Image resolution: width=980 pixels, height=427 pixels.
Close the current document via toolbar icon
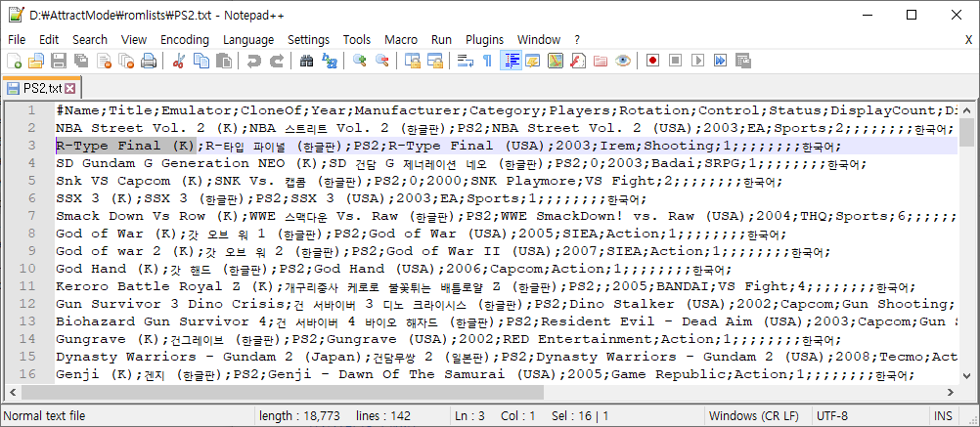pyautogui.click(x=104, y=61)
